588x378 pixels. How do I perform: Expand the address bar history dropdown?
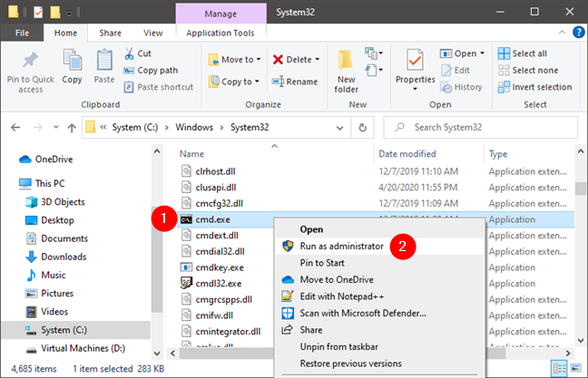click(x=339, y=128)
